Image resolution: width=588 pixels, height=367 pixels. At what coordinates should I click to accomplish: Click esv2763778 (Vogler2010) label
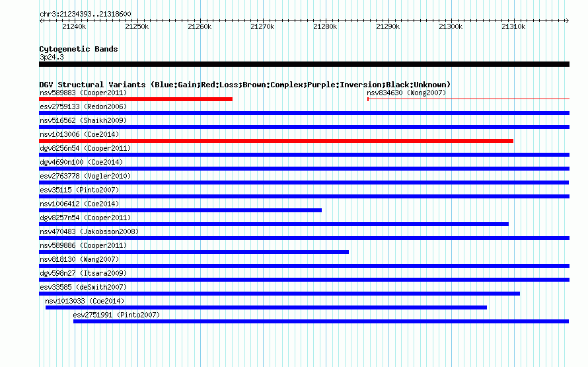[85, 176]
